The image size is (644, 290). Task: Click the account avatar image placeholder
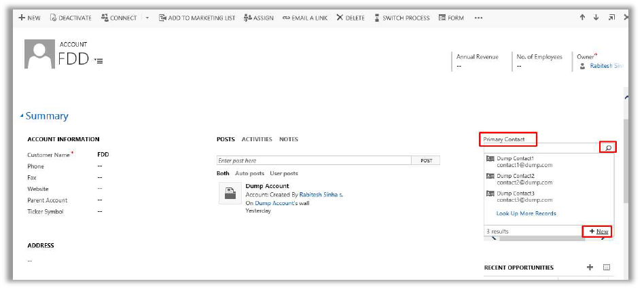pyautogui.click(x=39, y=54)
